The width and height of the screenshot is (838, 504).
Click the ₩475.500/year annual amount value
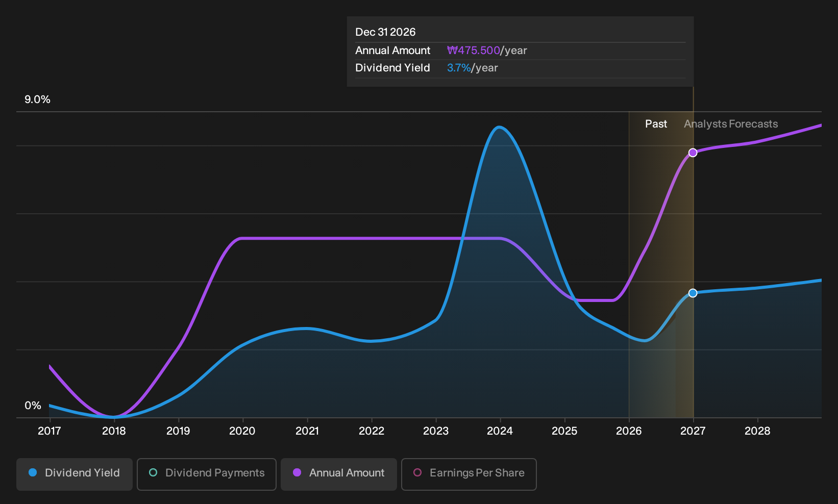(487, 51)
